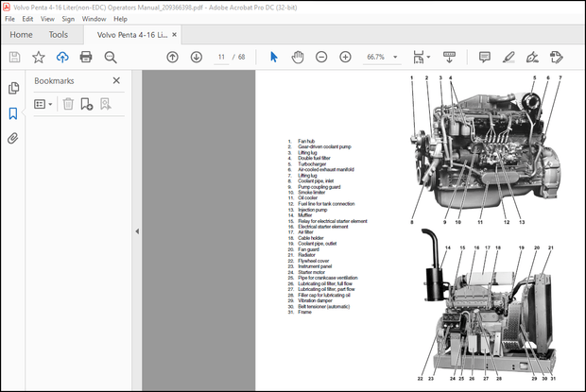Add a comment using the sticky note
Image resolution: width=586 pixels, height=392 pixels.
pos(485,57)
